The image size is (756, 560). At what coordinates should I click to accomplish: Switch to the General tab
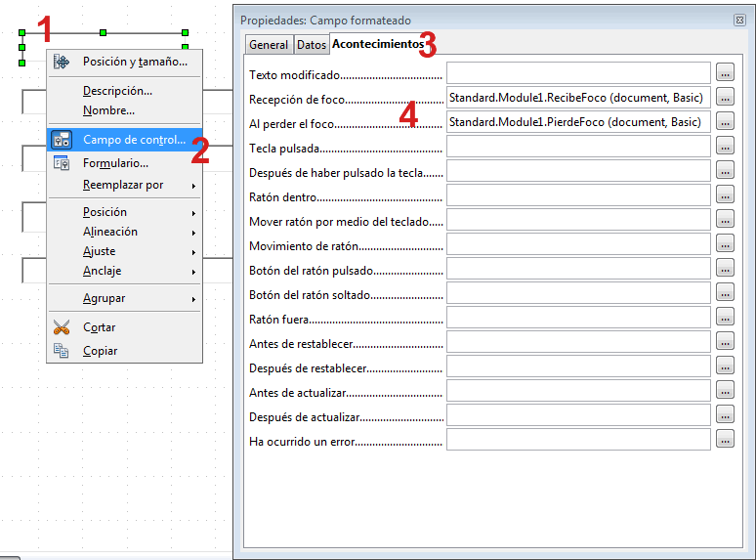click(x=269, y=45)
